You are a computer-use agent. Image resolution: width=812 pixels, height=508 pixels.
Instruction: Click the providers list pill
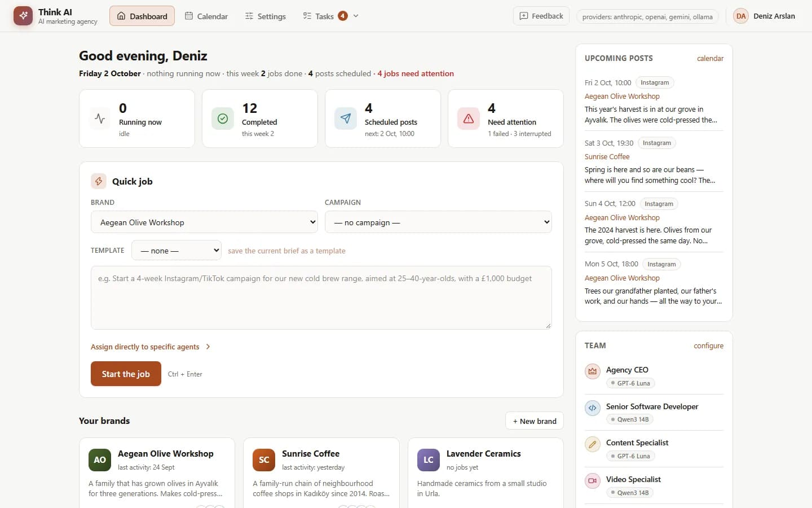(647, 16)
